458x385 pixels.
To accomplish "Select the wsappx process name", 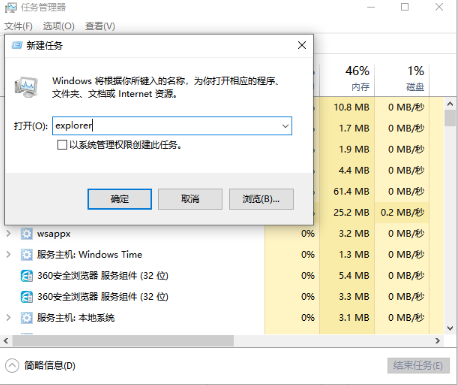I will (x=54, y=234).
